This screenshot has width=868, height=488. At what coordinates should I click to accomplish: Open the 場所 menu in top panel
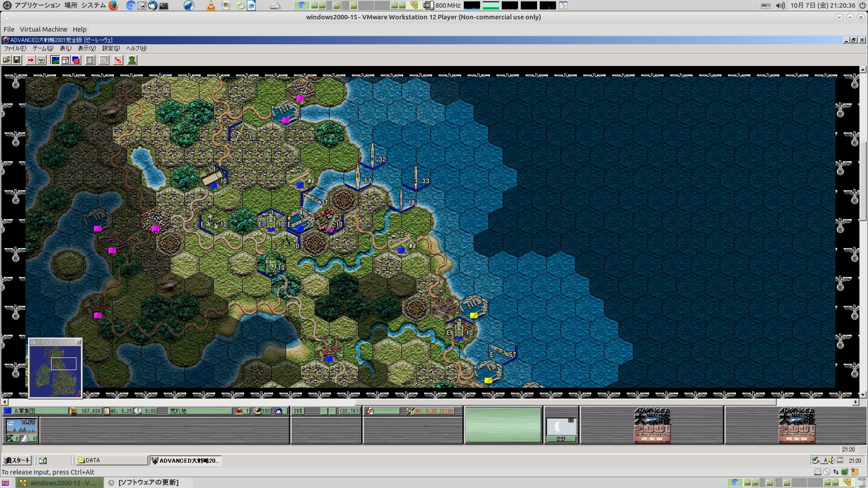click(x=71, y=5)
